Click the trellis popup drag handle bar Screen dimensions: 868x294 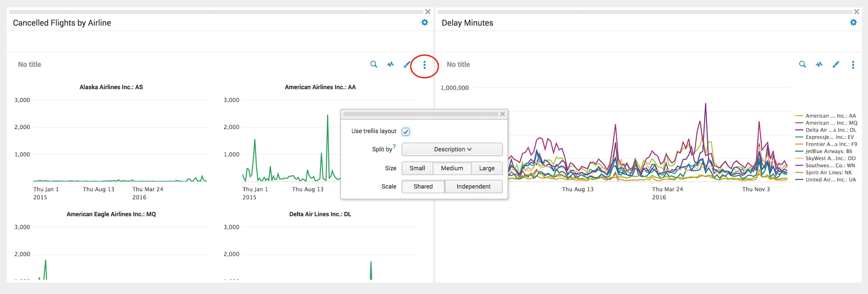pos(420,114)
